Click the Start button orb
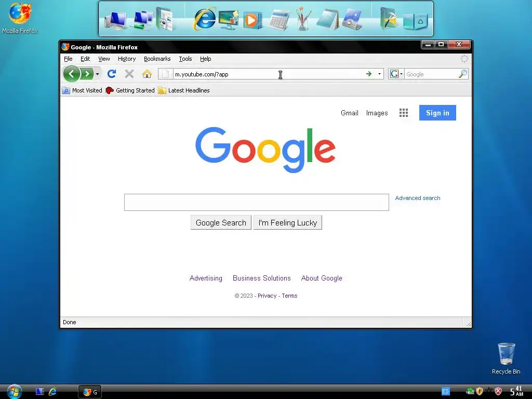This screenshot has height=399, width=532. 14,392
